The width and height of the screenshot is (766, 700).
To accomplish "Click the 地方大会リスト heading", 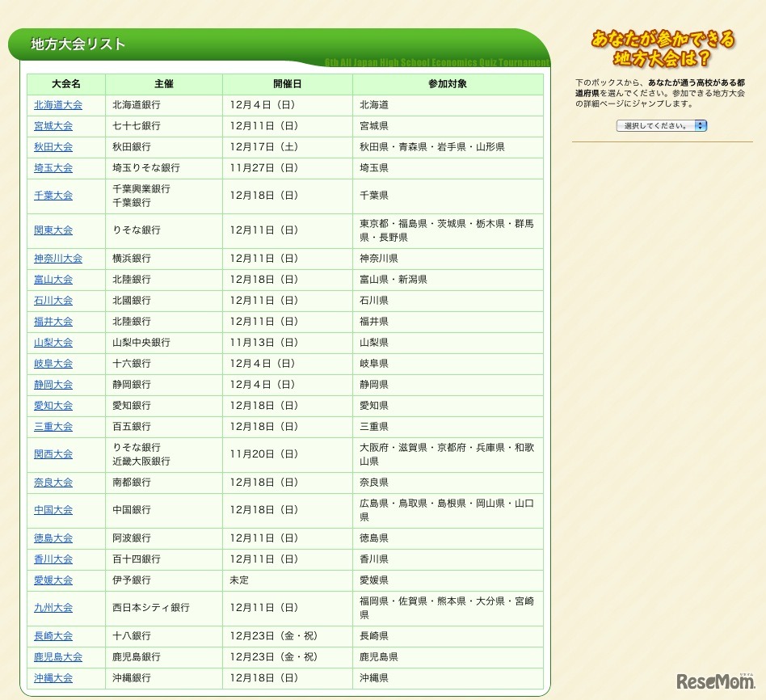I will pyautogui.click(x=78, y=44).
